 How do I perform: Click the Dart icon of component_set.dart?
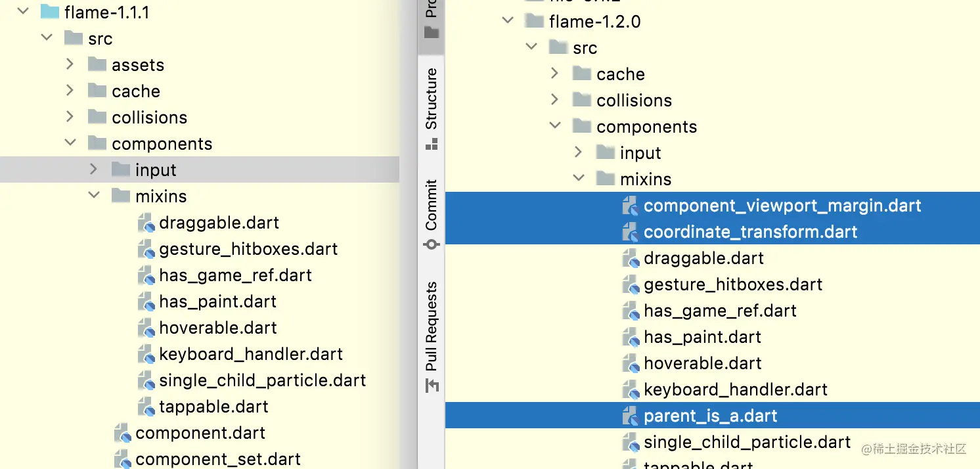click(x=123, y=459)
